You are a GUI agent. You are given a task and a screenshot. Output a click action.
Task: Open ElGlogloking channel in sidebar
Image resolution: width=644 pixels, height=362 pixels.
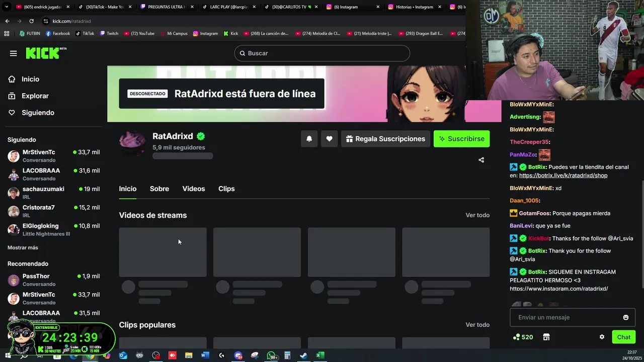point(53,230)
